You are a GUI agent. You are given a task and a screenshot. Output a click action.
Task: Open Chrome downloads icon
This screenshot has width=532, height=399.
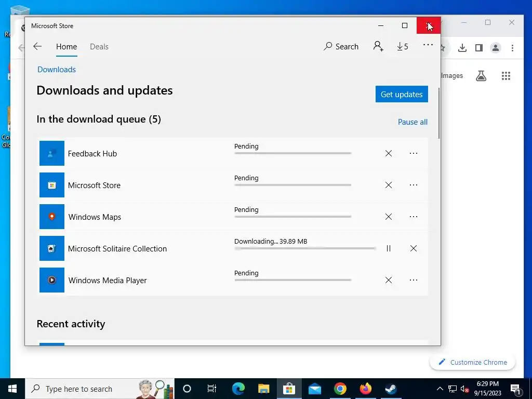coord(462,48)
